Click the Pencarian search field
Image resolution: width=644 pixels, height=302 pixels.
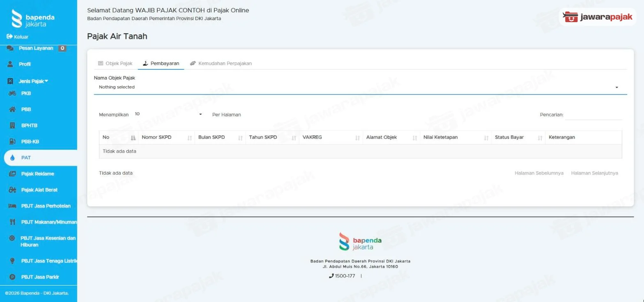point(593,115)
